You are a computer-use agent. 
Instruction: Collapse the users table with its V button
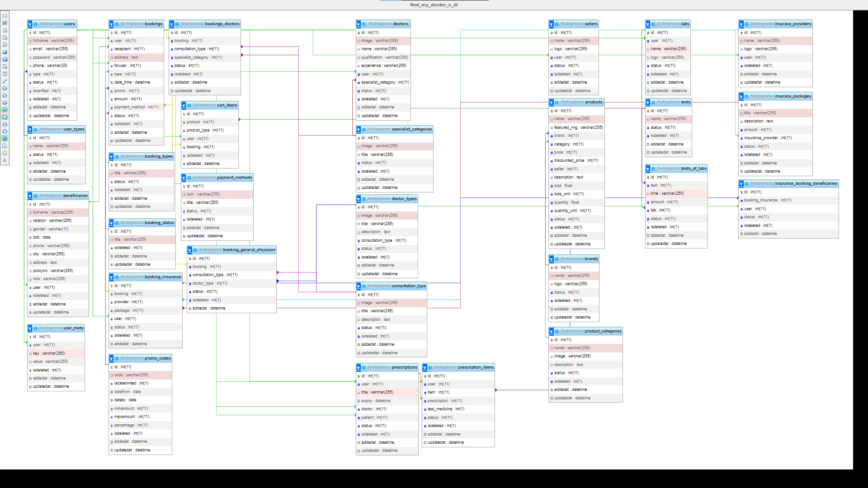point(30,24)
